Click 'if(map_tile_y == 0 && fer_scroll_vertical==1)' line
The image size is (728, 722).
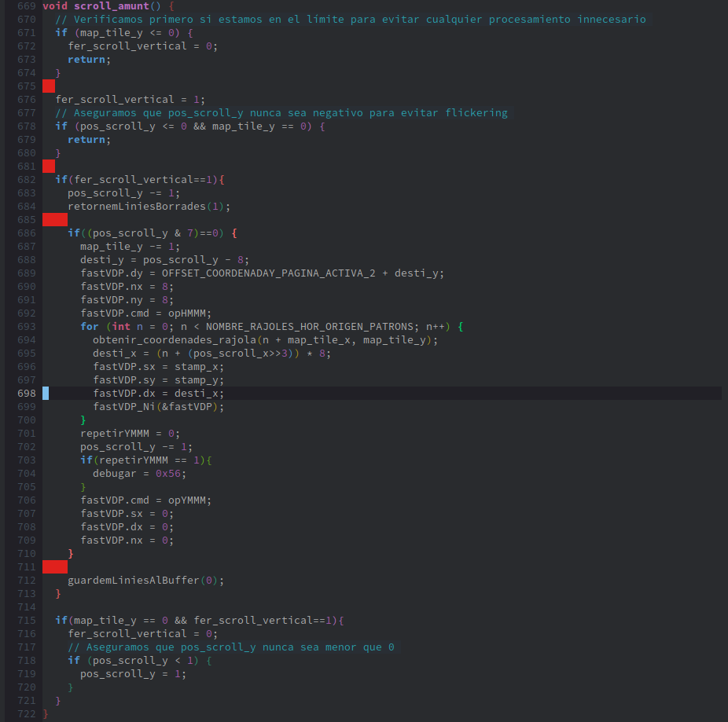click(x=199, y=621)
